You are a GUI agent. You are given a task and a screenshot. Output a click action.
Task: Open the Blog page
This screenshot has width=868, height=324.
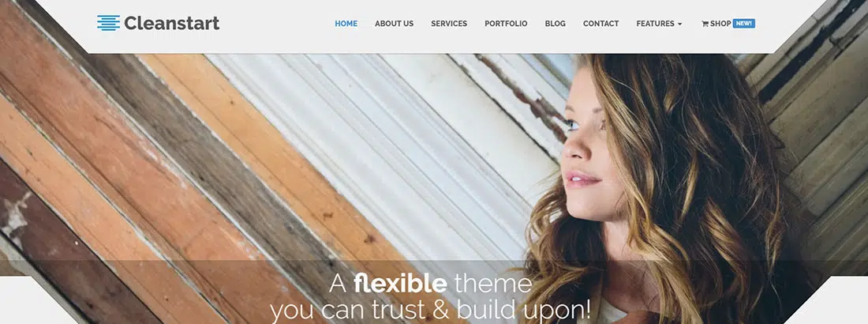coord(556,24)
